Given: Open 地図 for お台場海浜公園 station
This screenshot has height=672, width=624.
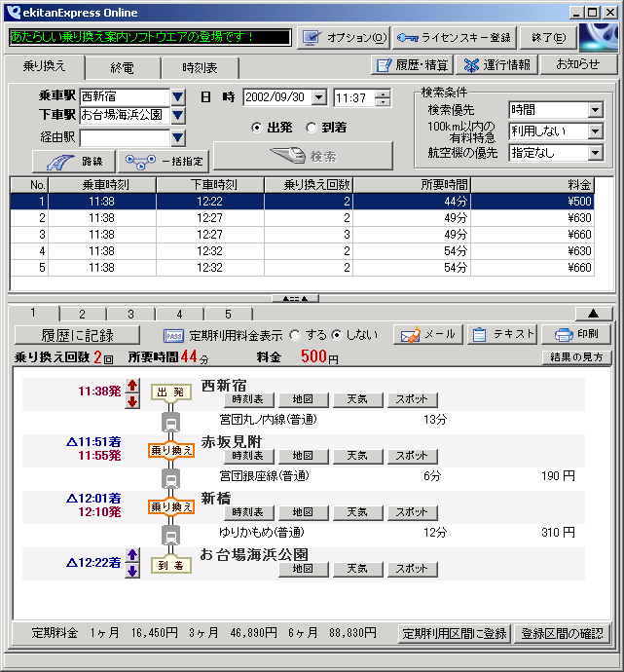Looking at the screenshot, I should (x=303, y=569).
